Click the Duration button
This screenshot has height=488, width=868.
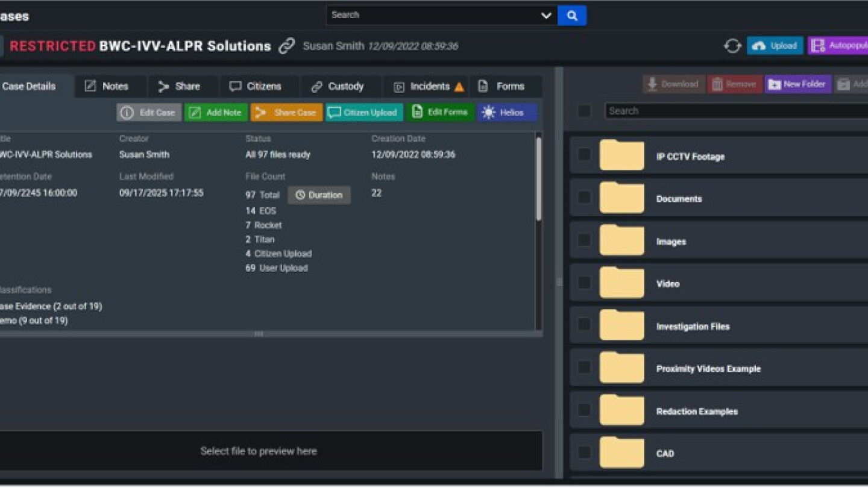tap(319, 195)
